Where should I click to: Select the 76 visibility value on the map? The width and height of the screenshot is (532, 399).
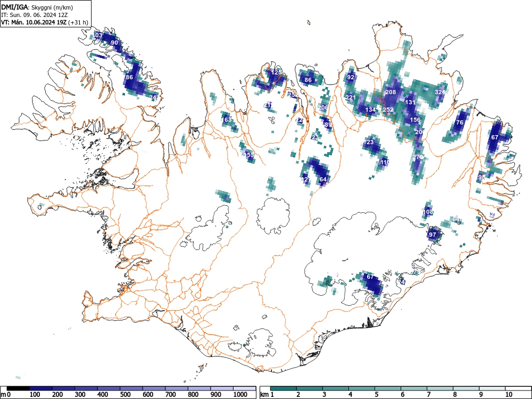[460, 122]
